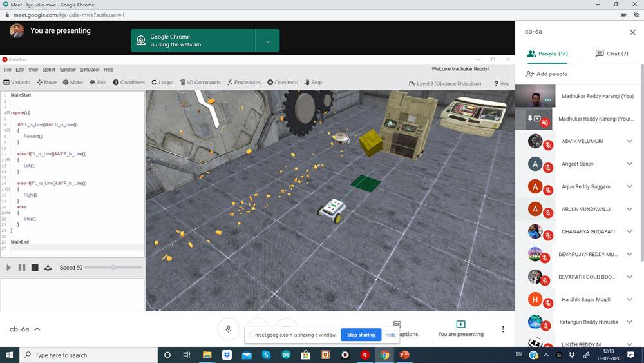644x363 pixels.
Task: Click the Variable tool in the RoboGuru toolbar
Action: [x=17, y=83]
